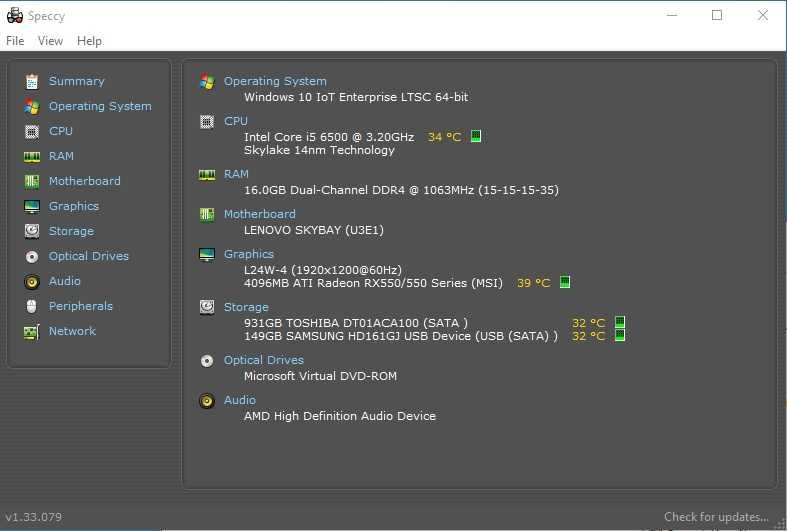The width and height of the screenshot is (787, 531).
Task: Click the Summary clipboard icon in sidebar
Action: 32,81
